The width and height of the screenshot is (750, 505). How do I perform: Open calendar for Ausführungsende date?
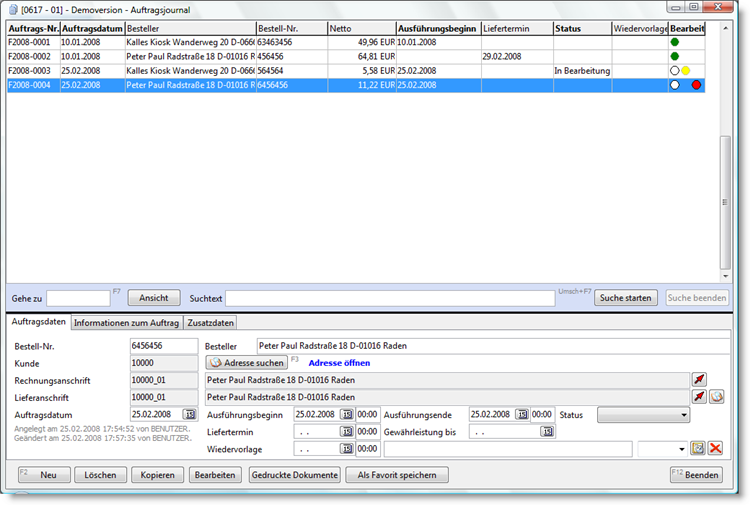pyautogui.click(x=521, y=414)
